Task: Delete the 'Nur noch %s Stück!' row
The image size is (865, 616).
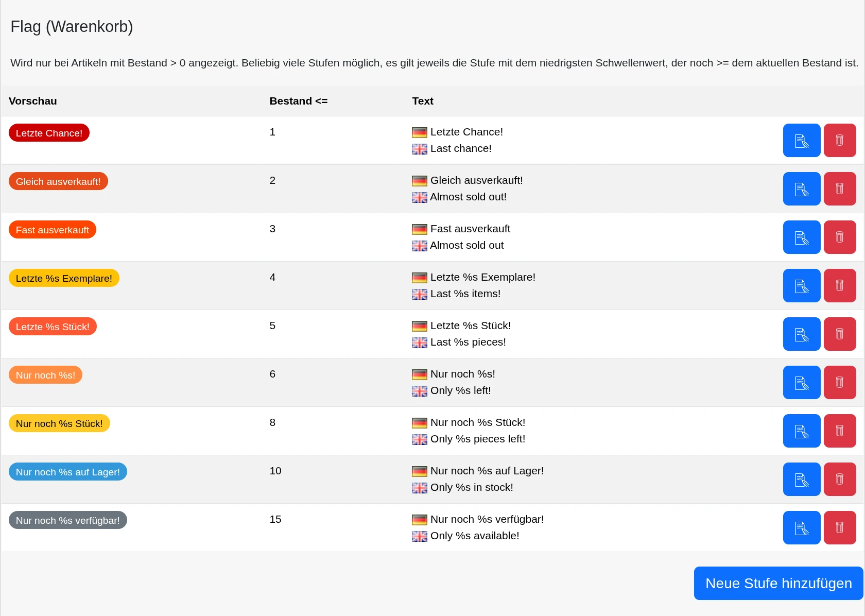Action: click(840, 431)
